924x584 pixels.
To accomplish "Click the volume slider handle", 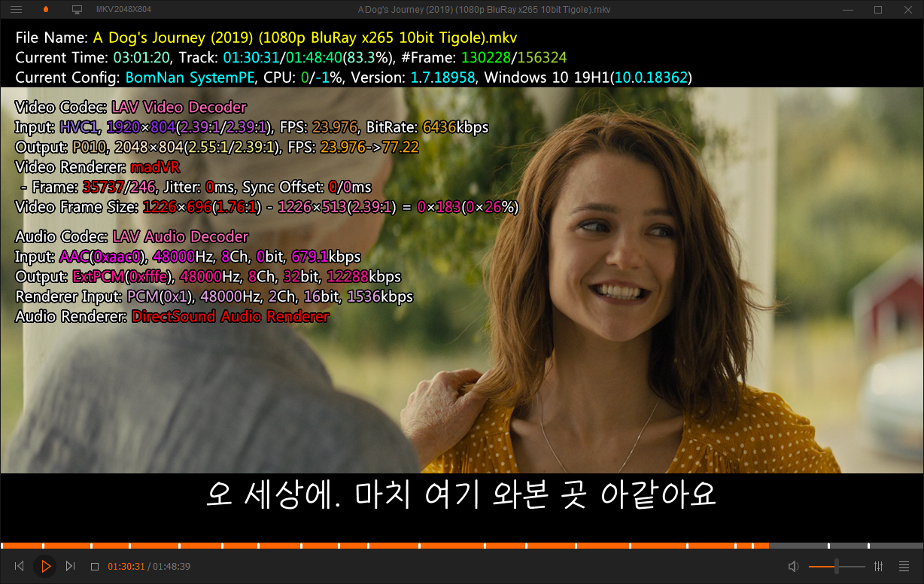I will 837,566.
